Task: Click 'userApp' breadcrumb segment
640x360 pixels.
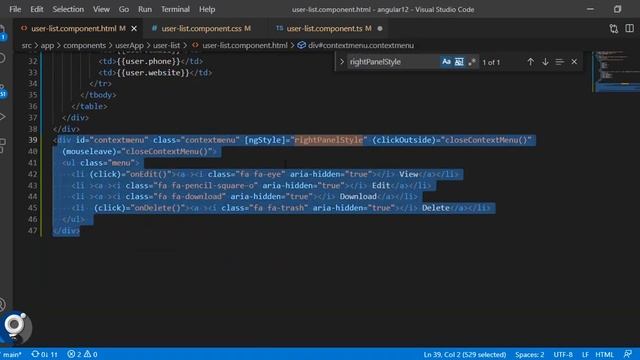Action: tap(129, 45)
